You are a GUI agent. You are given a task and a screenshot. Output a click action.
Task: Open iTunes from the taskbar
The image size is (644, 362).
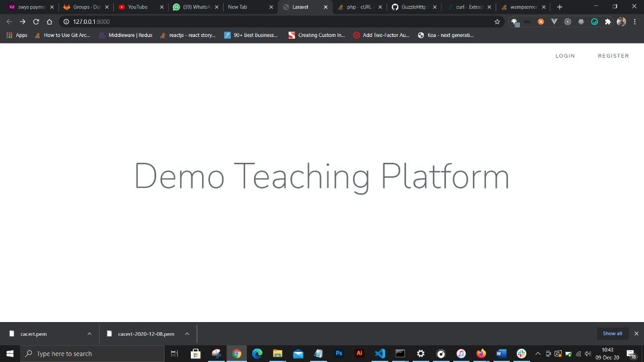click(461, 354)
